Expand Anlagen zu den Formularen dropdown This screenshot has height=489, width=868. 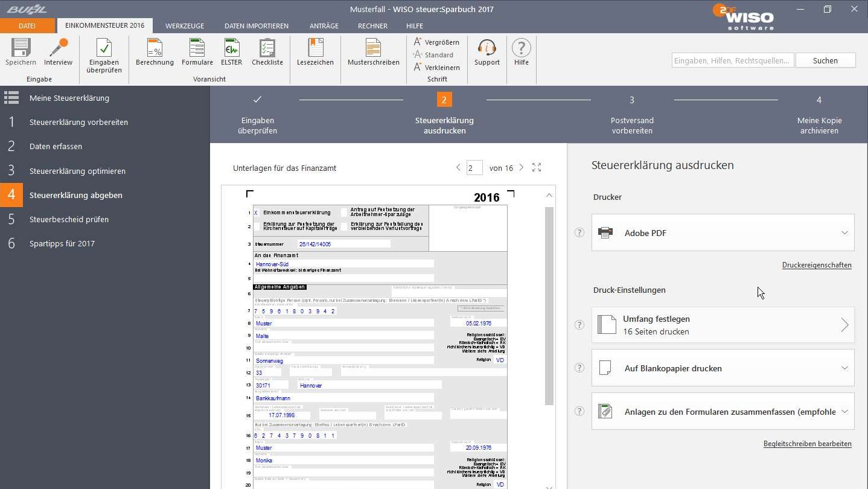(723, 411)
